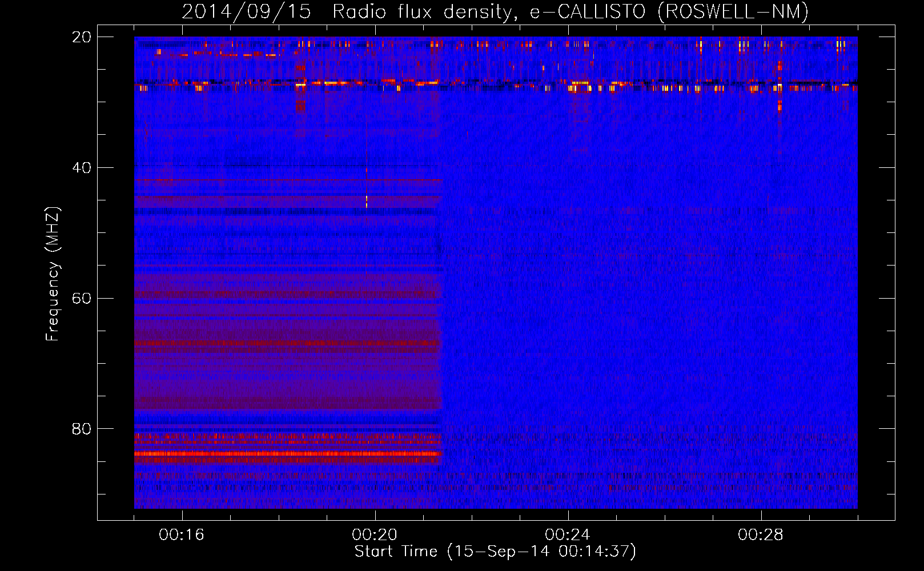Screen dimensions: 924x571
Task: Click the 00:24 time tick label
Action: tap(568, 534)
